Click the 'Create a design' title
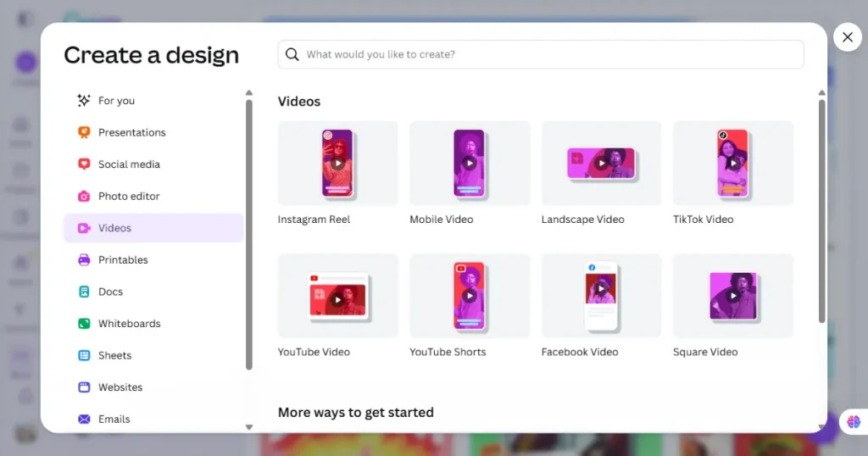 coord(151,55)
